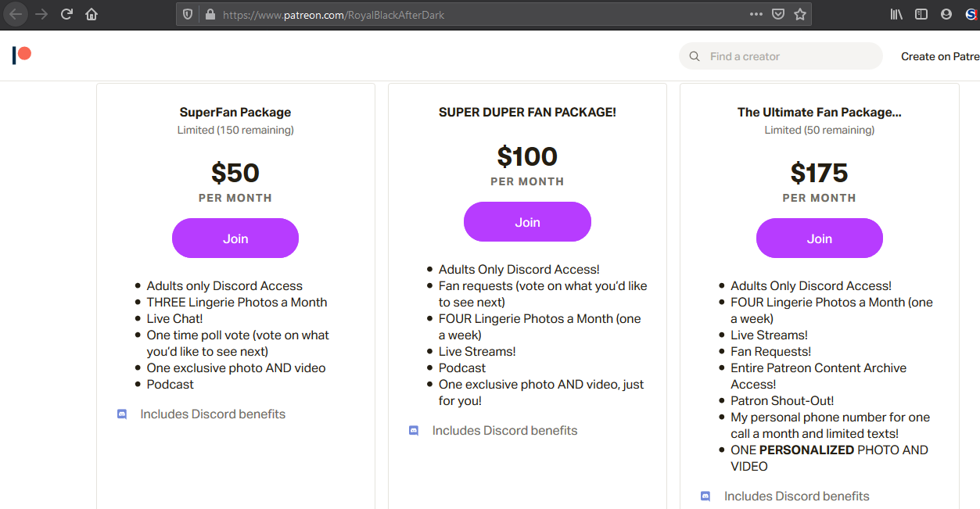Join the $50 SuperFan Package
The width and height of the screenshot is (980, 509).
coord(235,238)
